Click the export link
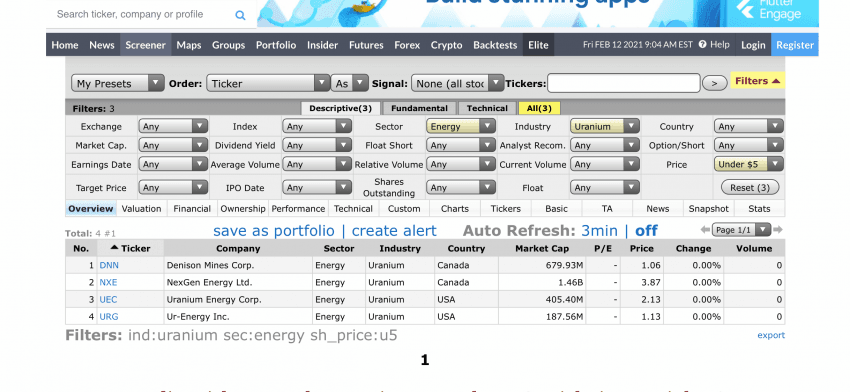The width and height of the screenshot is (850, 392). (x=771, y=335)
